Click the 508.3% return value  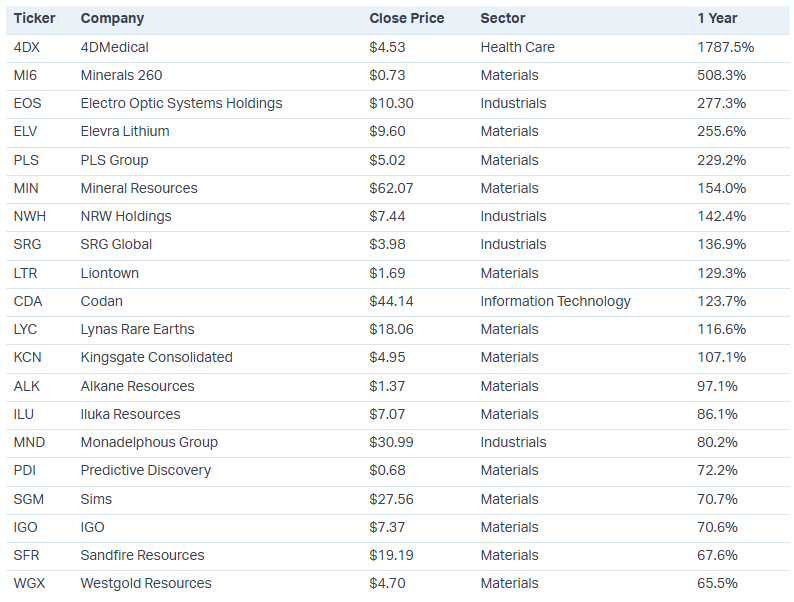(722, 75)
